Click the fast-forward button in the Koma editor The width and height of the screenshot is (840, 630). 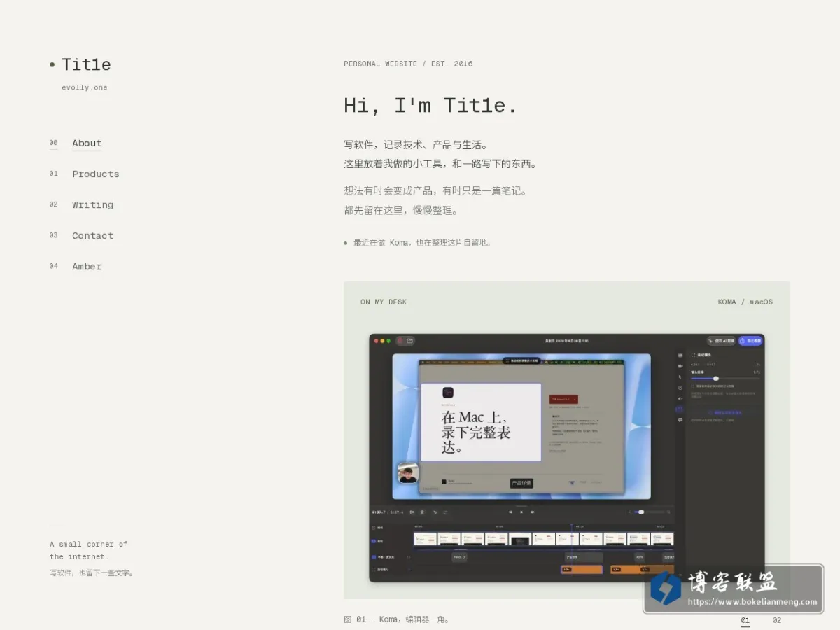[533, 512]
